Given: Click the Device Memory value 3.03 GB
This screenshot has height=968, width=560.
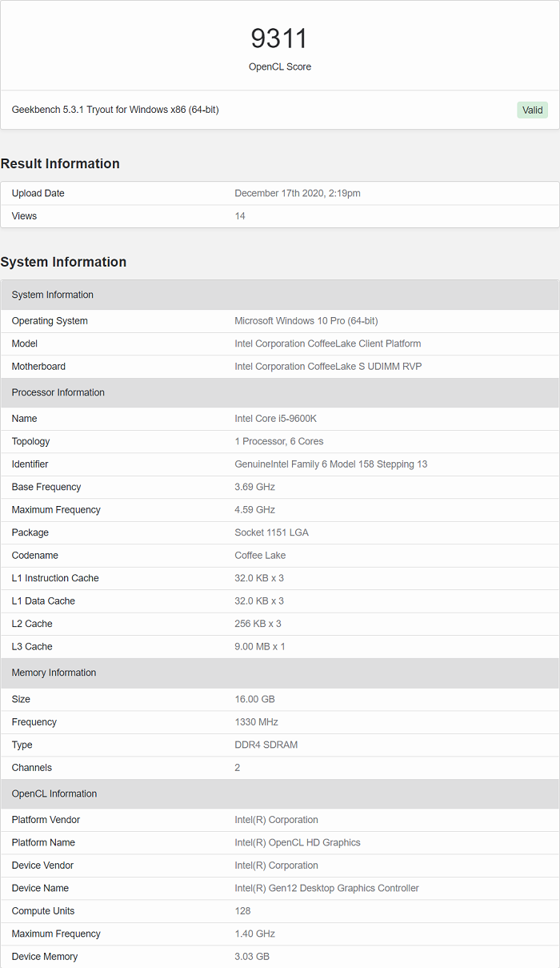Looking at the screenshot, I should tap(251, 957).
